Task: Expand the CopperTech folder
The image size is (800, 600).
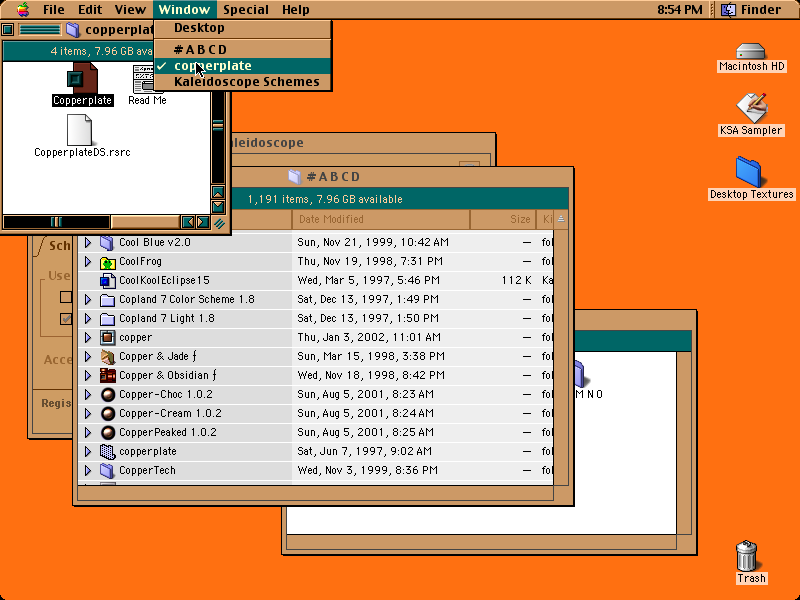Action: pyautogui.click(x=88, y=470)
